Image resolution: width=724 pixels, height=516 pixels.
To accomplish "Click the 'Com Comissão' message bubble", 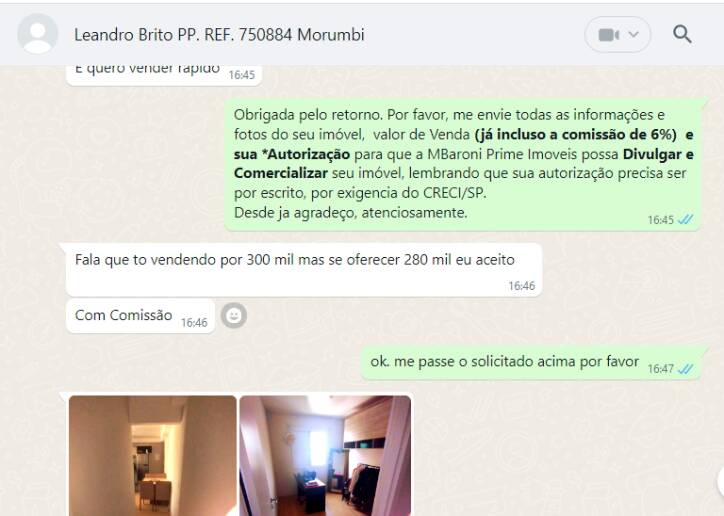I will [x=140, y=316].
